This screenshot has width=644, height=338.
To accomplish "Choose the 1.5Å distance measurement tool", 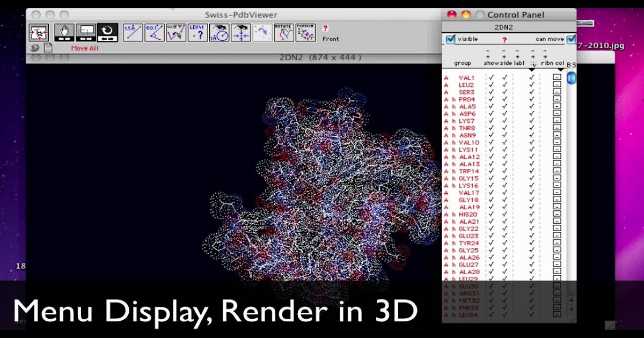I will (133, 33).
